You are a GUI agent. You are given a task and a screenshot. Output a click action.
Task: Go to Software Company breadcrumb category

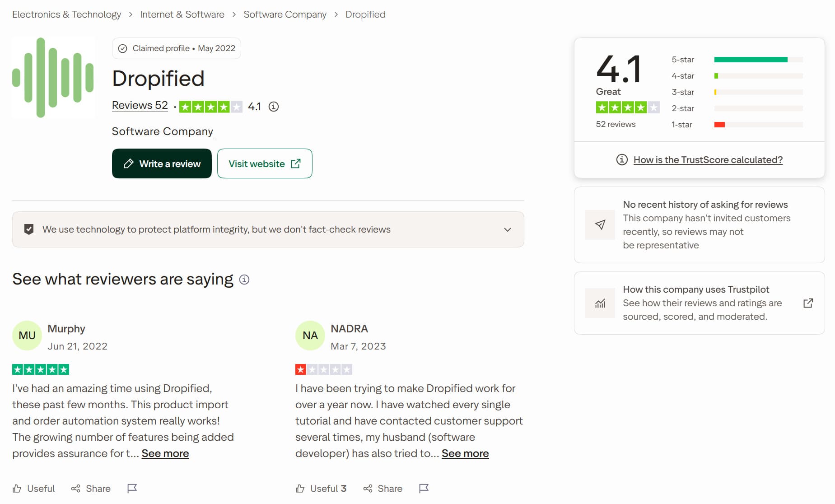tap(285, 14)
